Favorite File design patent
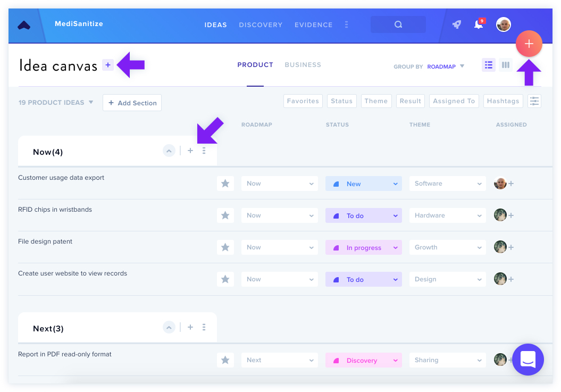The image size is (561, 392). coord(225,247)
